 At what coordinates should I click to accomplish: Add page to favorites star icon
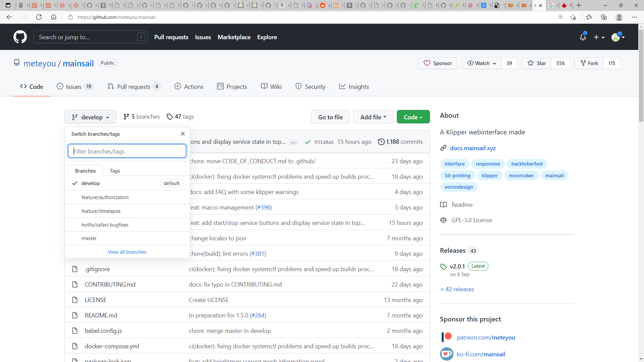573,17
